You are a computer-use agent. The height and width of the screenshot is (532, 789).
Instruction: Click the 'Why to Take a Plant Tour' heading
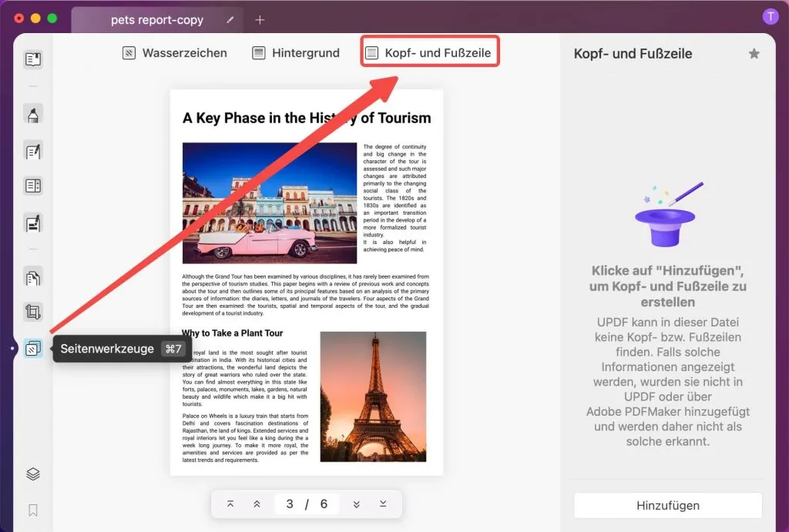pos(233,333)
